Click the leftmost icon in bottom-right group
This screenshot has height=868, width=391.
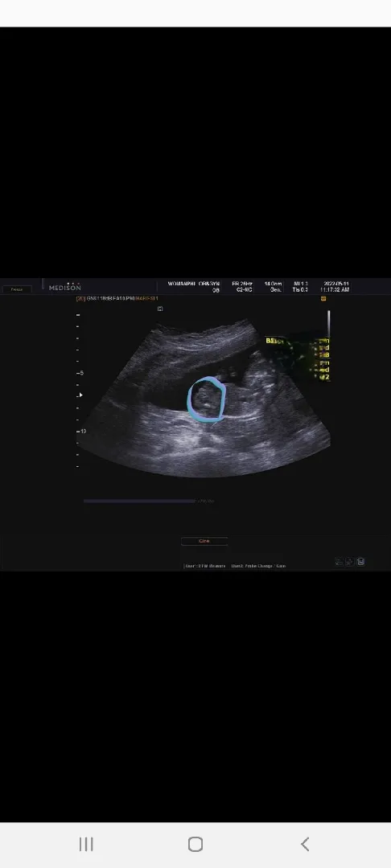click(340, 561)
